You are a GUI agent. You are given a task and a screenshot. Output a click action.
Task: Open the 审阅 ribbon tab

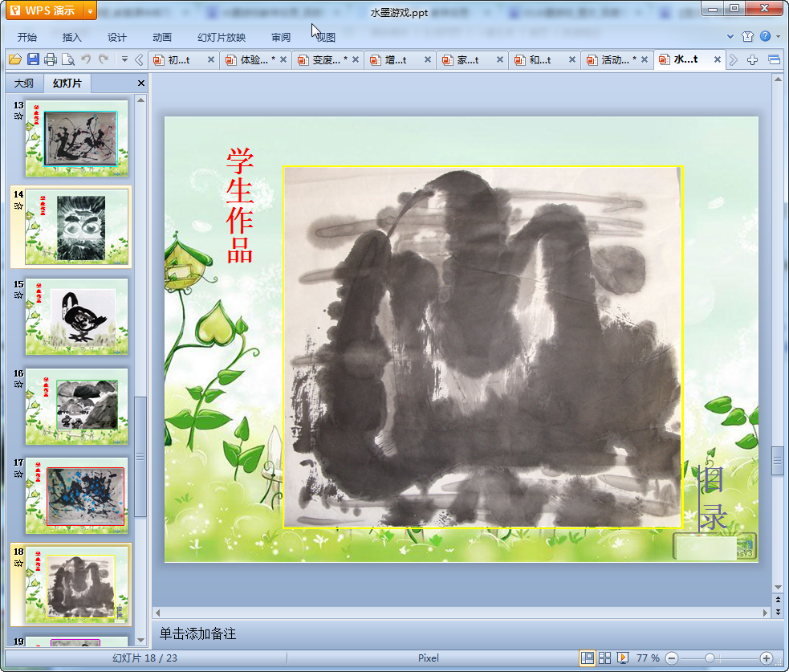pos(281,37)
